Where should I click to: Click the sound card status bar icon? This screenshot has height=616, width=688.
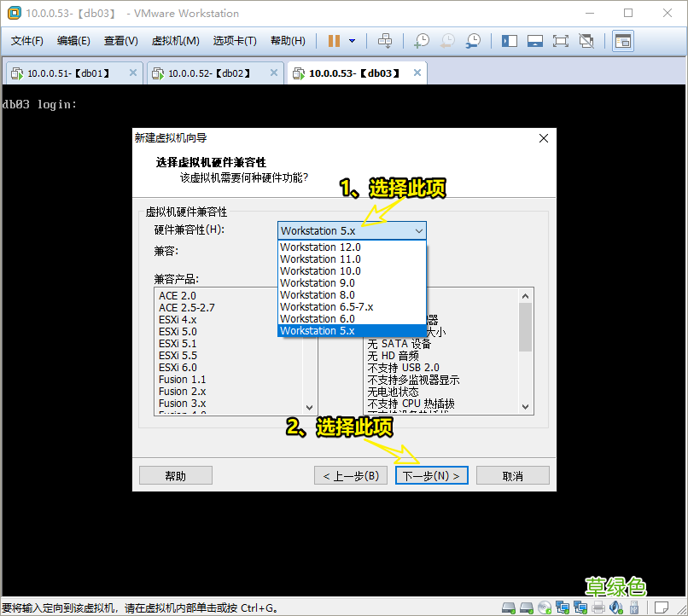(616, 607)
